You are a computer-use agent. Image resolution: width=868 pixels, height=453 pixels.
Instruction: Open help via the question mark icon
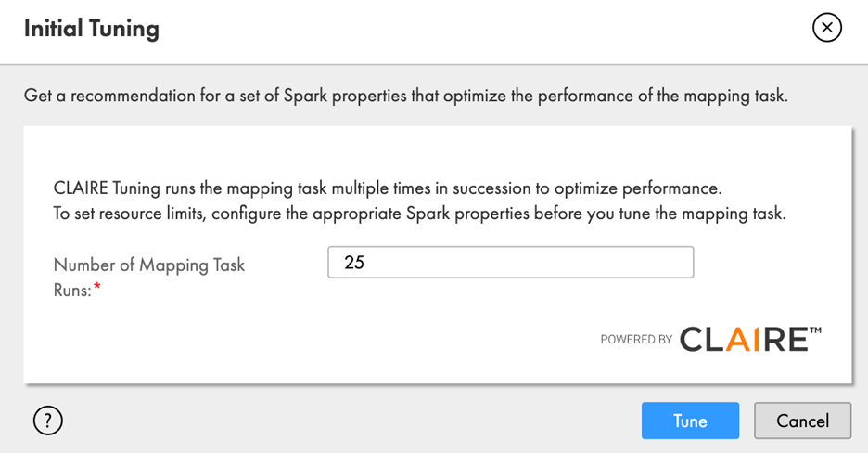click(47, 421)
